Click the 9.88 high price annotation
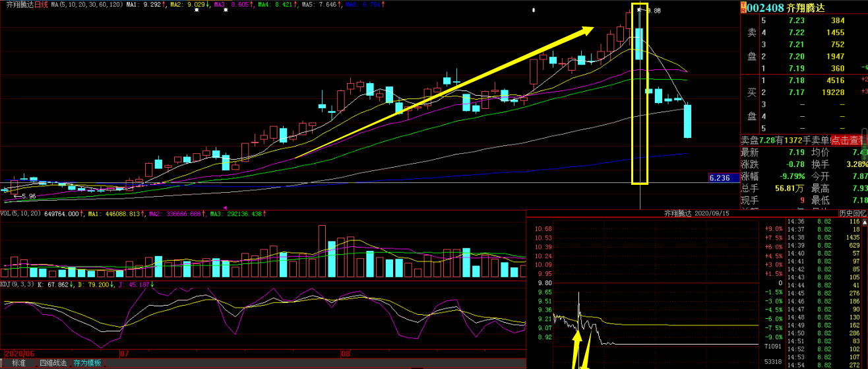The height and width of the screenshot is (369, 868). [x=653, y=11]
